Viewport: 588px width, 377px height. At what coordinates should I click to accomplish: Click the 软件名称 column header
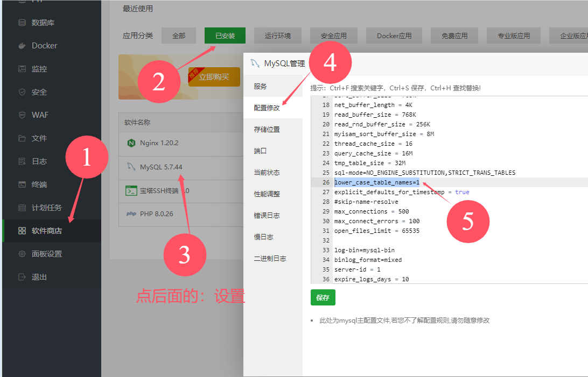(137, 123)
